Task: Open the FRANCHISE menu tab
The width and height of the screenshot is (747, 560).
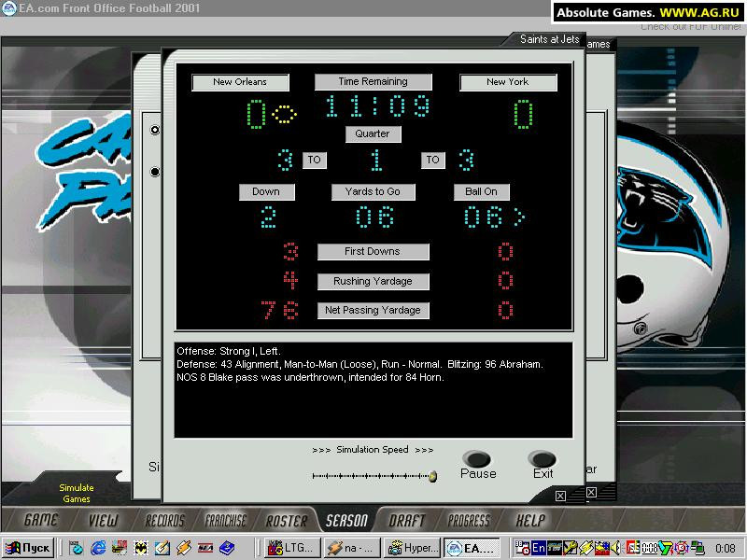Action: (225, 520)
